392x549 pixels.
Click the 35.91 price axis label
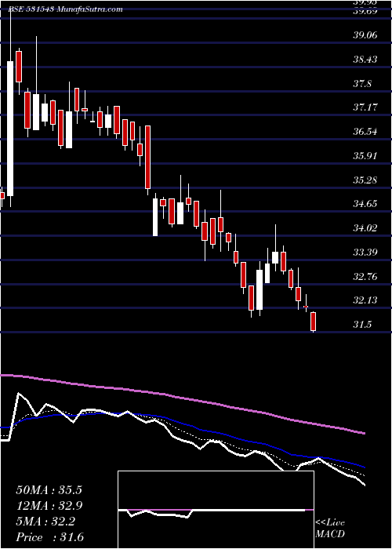pos(365,156)
